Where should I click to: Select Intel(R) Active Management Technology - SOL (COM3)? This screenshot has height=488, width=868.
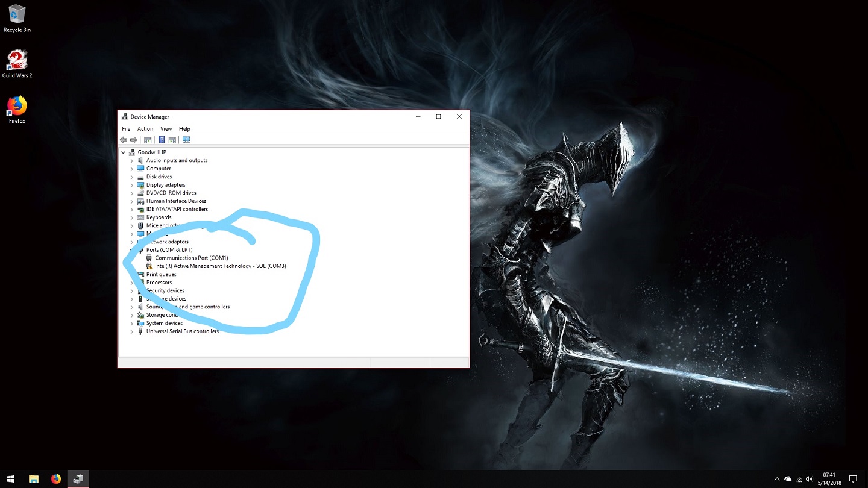(220, 266)
